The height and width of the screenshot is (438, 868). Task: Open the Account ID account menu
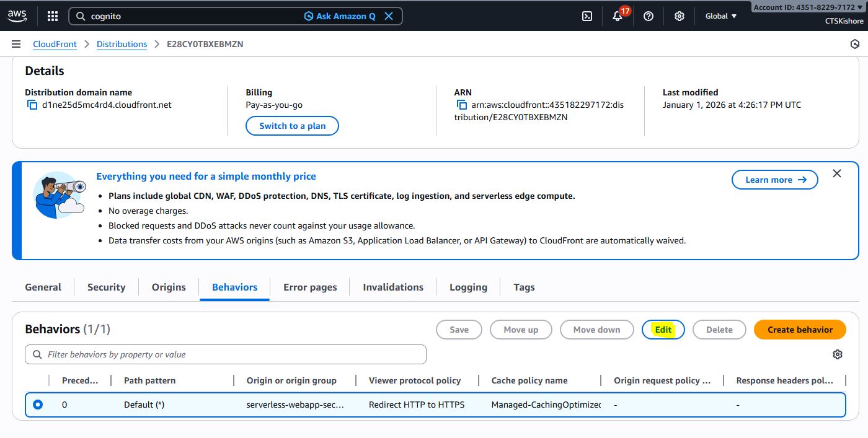click(x=808, y=7)
